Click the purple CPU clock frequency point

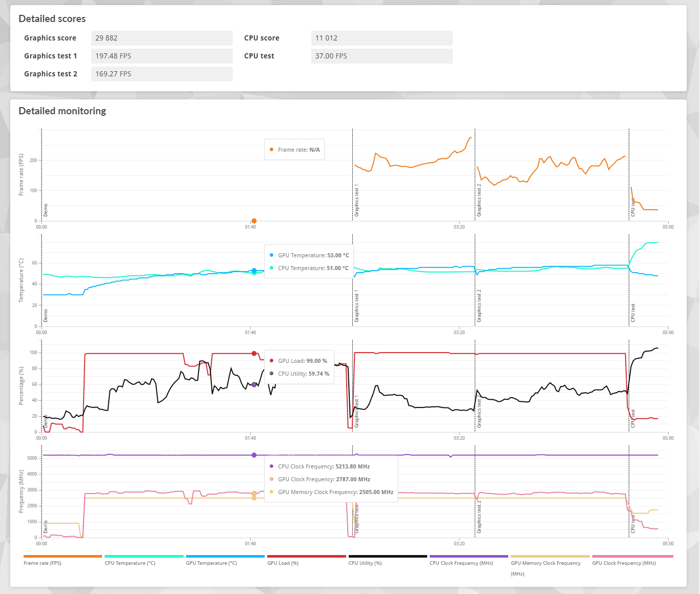254,455
